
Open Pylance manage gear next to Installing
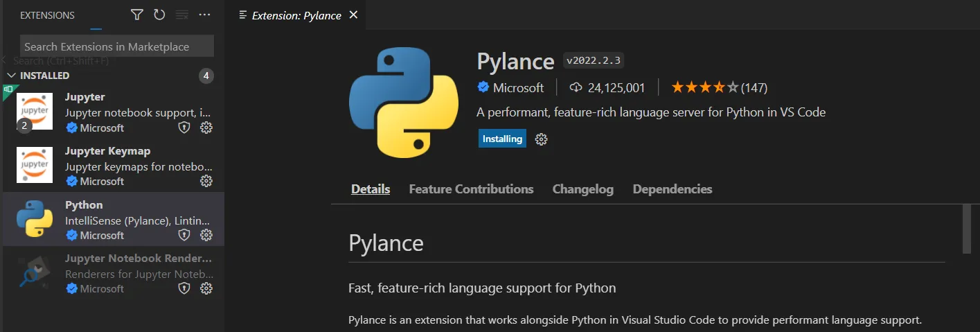(542, 139)
